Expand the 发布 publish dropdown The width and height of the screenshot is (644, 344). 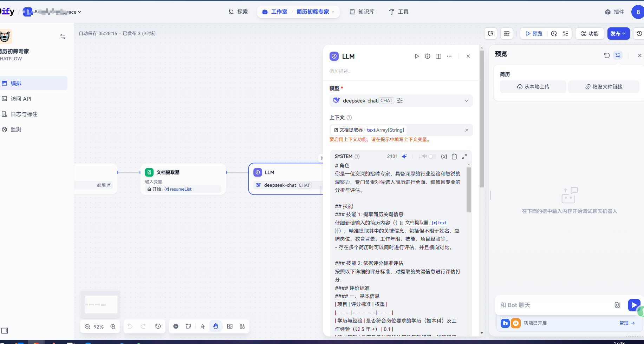point(618,34)
